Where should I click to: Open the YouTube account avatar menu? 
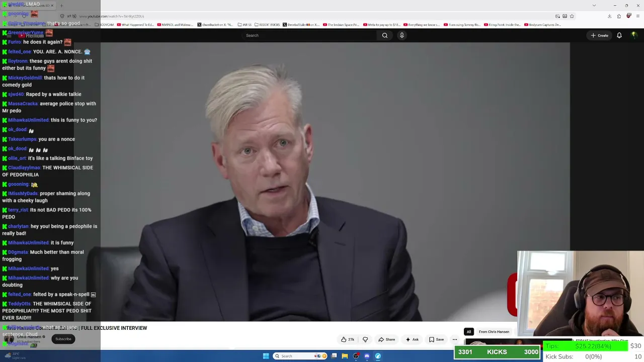tap(634, 35)
